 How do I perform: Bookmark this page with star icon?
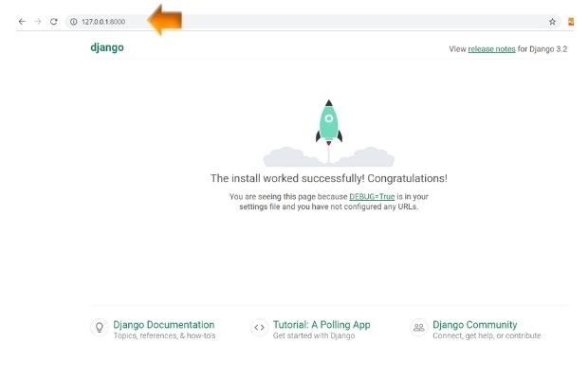click(x=552, y=22)
